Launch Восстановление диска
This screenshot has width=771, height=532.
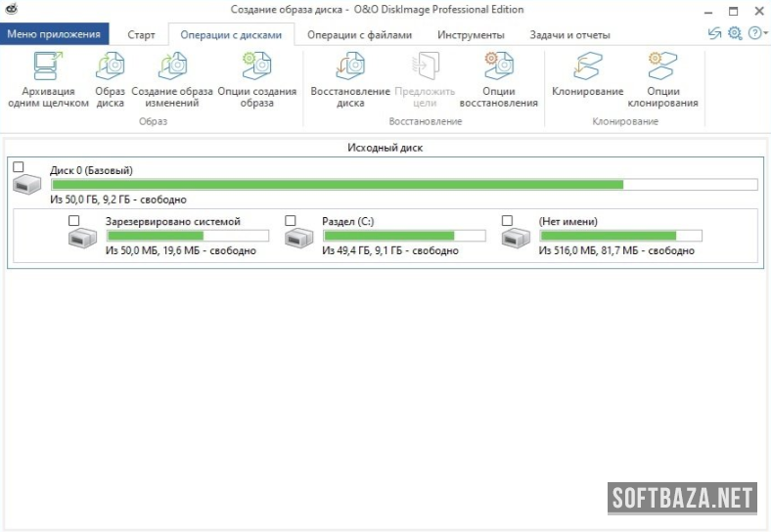coord(349,67)
